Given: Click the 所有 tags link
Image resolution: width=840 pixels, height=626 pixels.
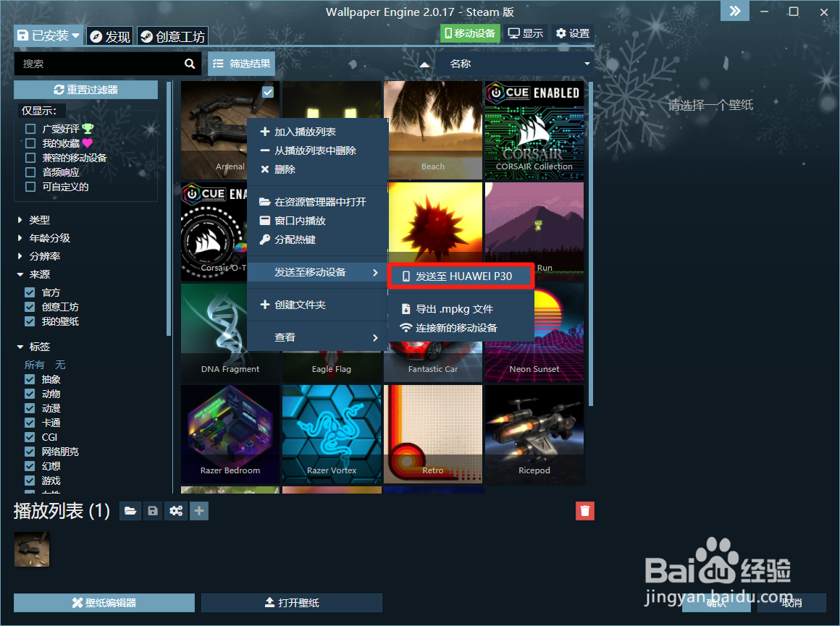Looking at the screenshot, I should click(34, 365).
